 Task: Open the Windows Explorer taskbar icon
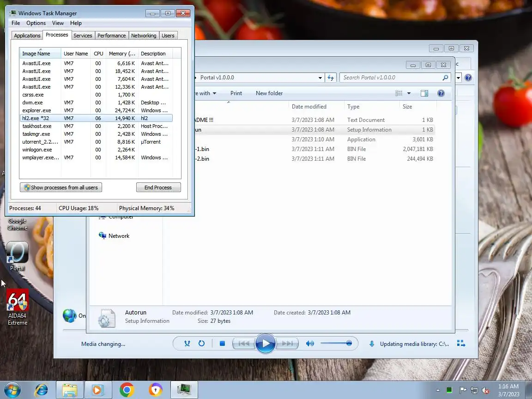click(x=70, y=390)
